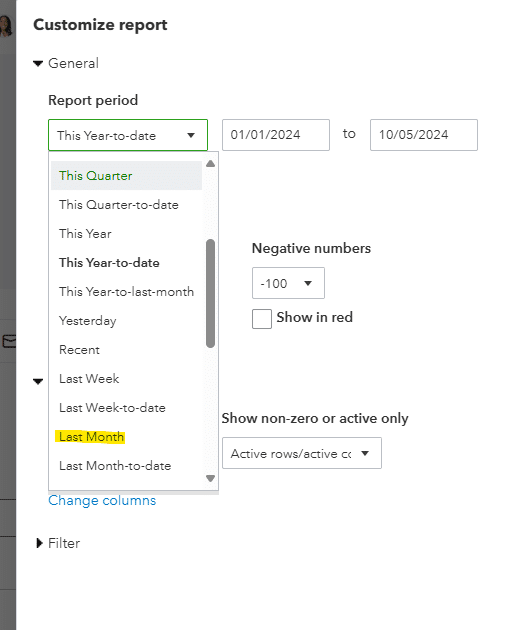Image resolution: width=527 pixels, height=630 pixels.
Task: Choose This Year-to-last-month option
Action: (x=126, y=292)
